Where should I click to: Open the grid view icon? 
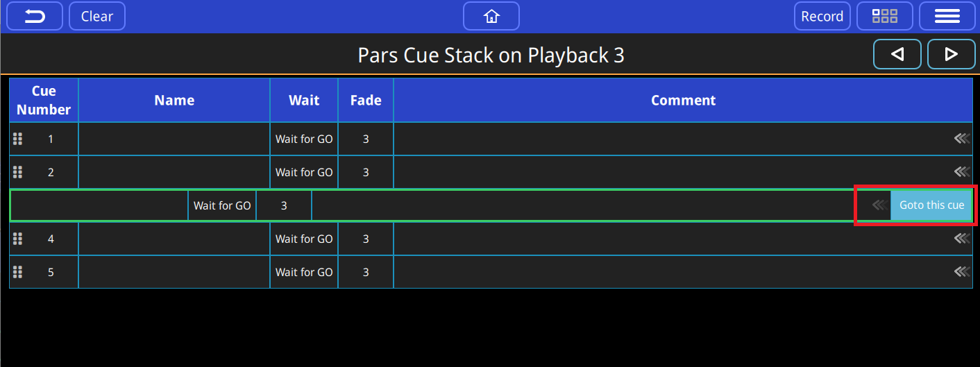click(884, 16)
